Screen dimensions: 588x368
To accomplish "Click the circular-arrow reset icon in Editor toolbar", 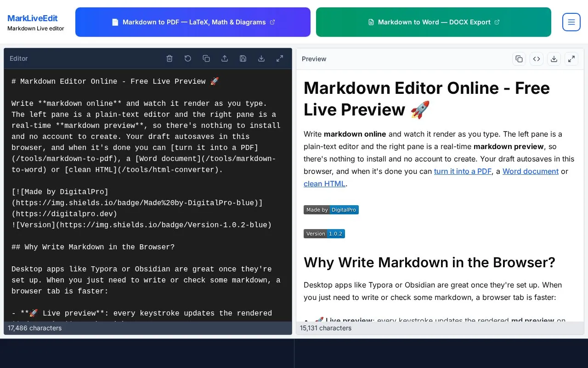I will [x=188, y=58].
